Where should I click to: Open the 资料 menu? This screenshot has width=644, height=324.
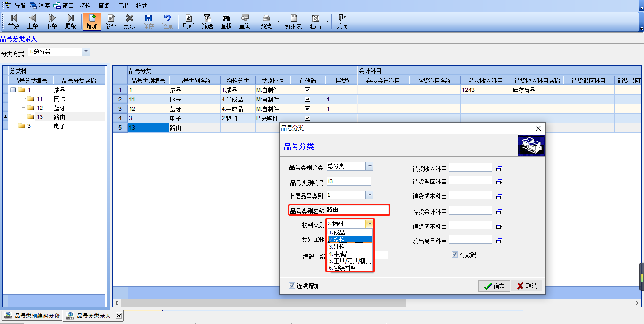tap(85, 6)
